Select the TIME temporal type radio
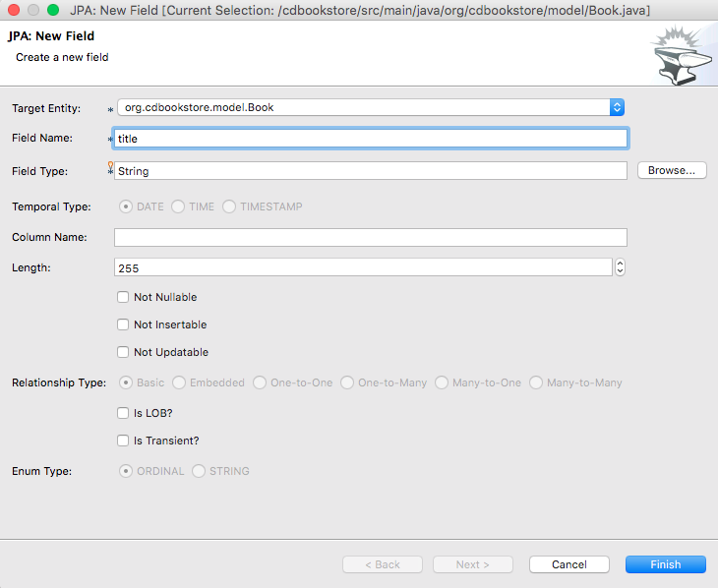 (178, 206)
